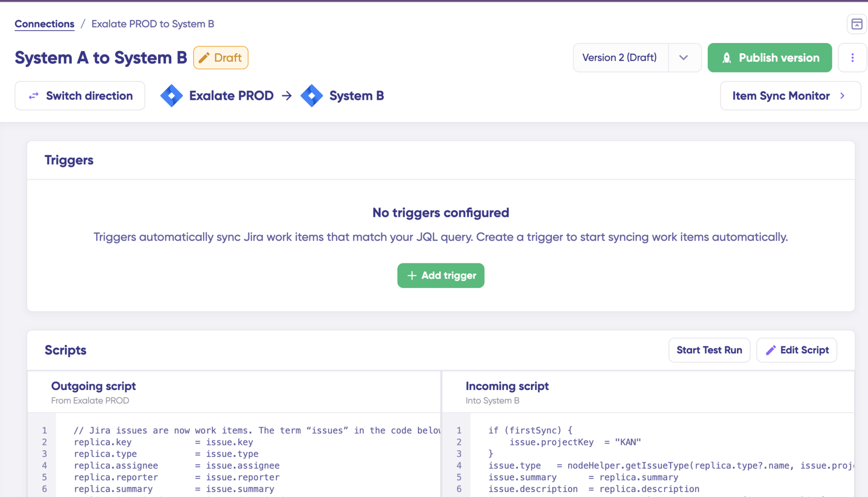The height and width of the screenshot is (497, 868).
Task: Click the No triggers configured message
Action: tap(441, 213)
